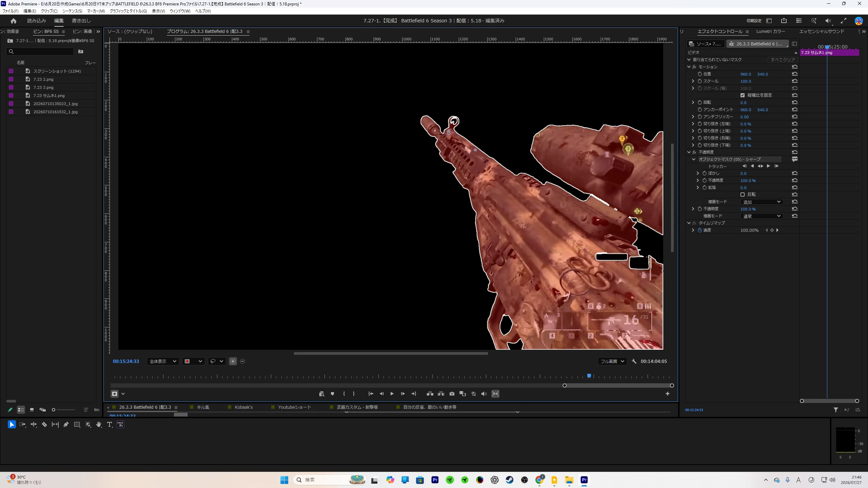Toggle the Motion fx effect on/off
868x488 pixels.
point(694,67)
